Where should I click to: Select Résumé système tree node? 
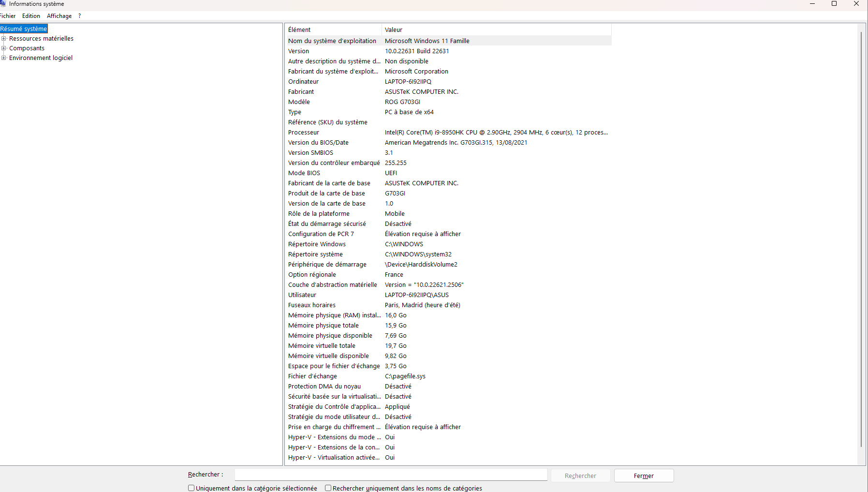point(24,29)
